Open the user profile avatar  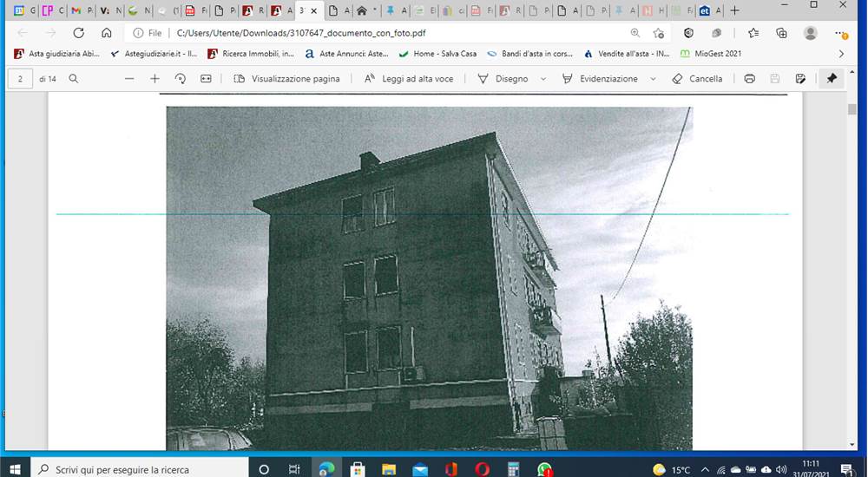[x=811, y=33]
